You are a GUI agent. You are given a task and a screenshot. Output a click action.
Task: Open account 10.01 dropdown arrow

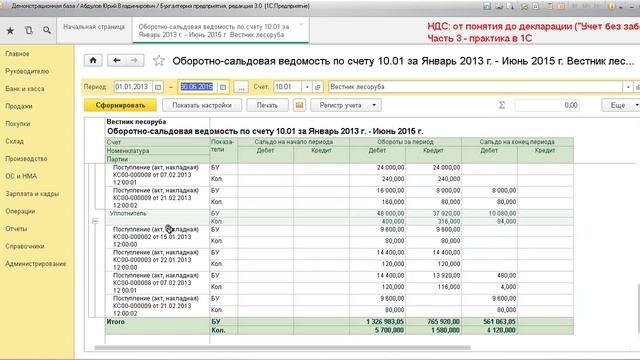[307, 87]
